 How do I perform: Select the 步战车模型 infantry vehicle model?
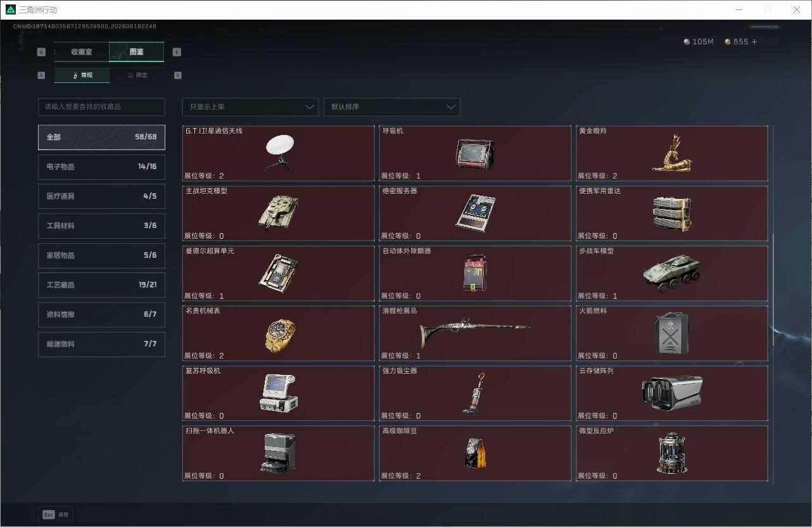pyautogui.click(x=672, y=274)
